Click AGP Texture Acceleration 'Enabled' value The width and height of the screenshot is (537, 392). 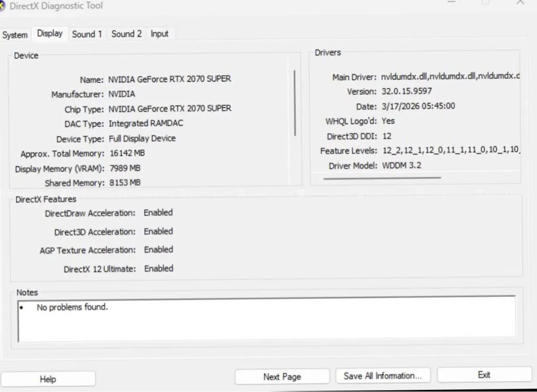(158, 249)
